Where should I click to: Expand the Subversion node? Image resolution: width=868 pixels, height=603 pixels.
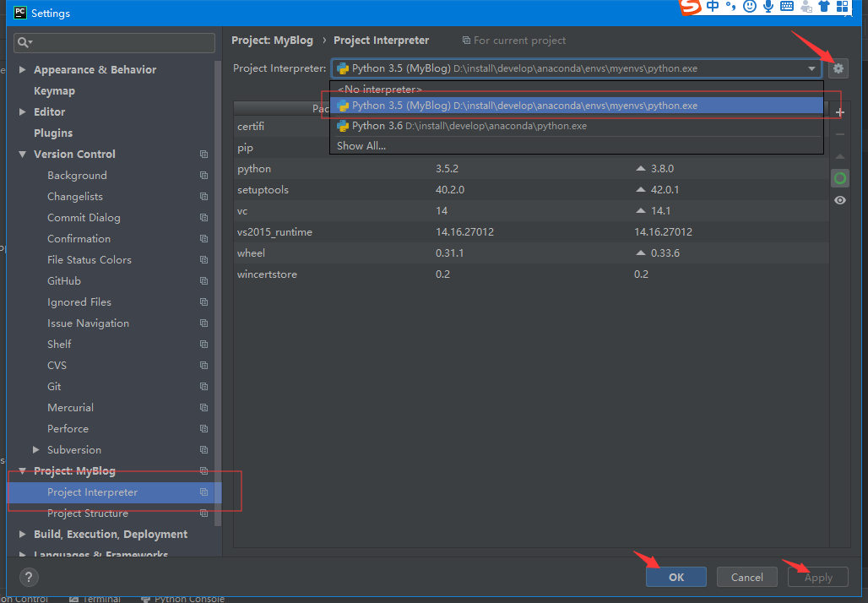coord(36,449)
